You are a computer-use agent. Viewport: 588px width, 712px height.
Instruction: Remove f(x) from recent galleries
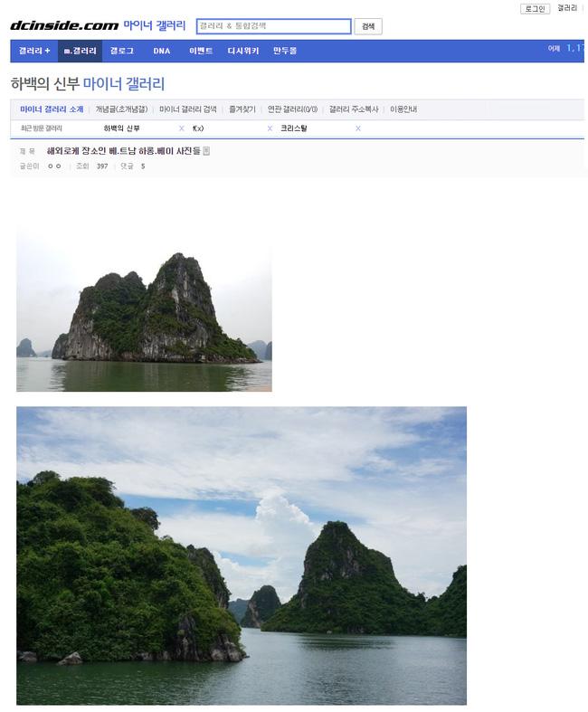point(270,128)
